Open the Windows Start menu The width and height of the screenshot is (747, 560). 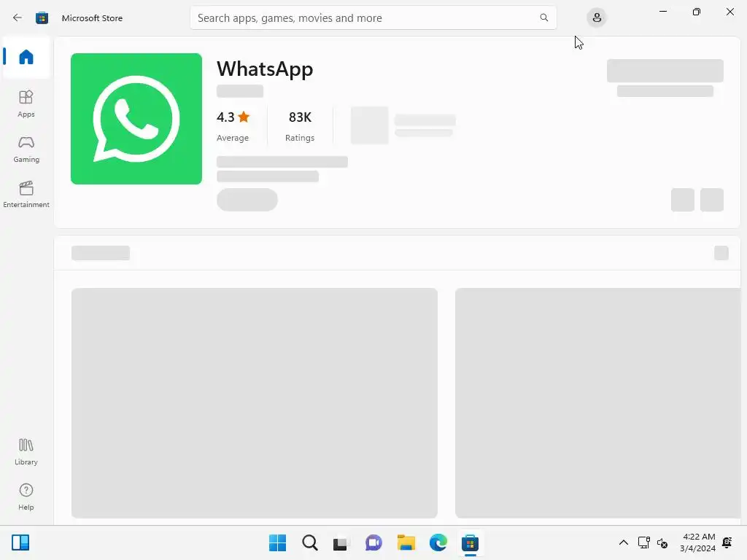point(278,542)
